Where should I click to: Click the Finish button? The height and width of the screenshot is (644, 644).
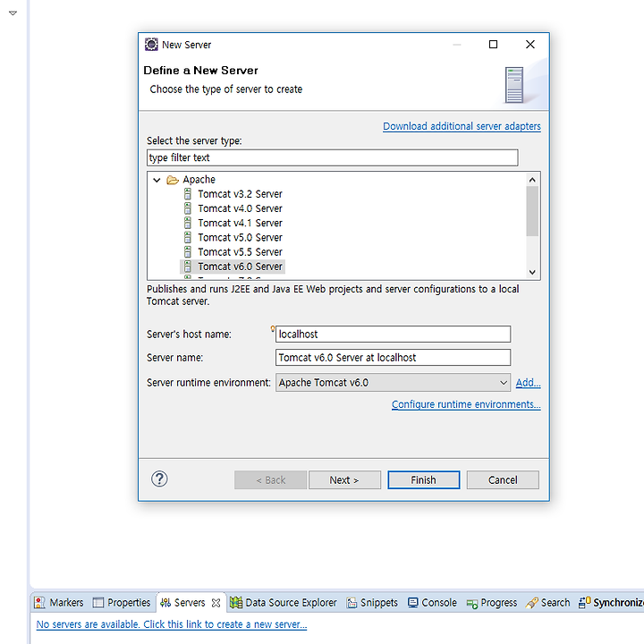423,479
